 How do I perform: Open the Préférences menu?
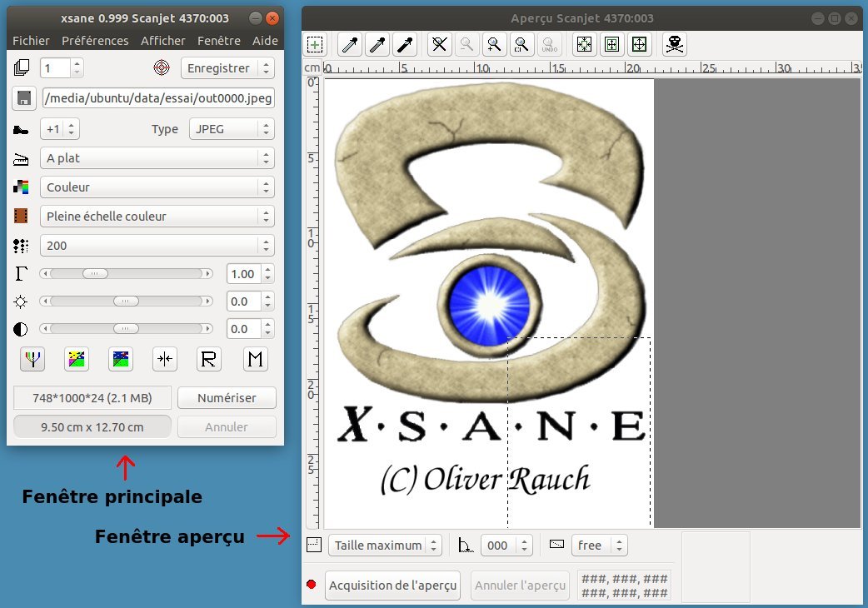click(95, 40)
